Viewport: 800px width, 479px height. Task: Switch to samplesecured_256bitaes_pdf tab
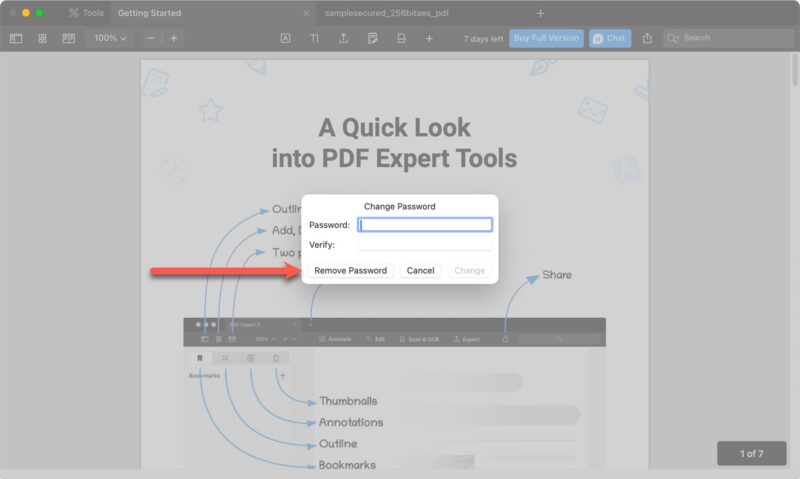tap(387, 13)
